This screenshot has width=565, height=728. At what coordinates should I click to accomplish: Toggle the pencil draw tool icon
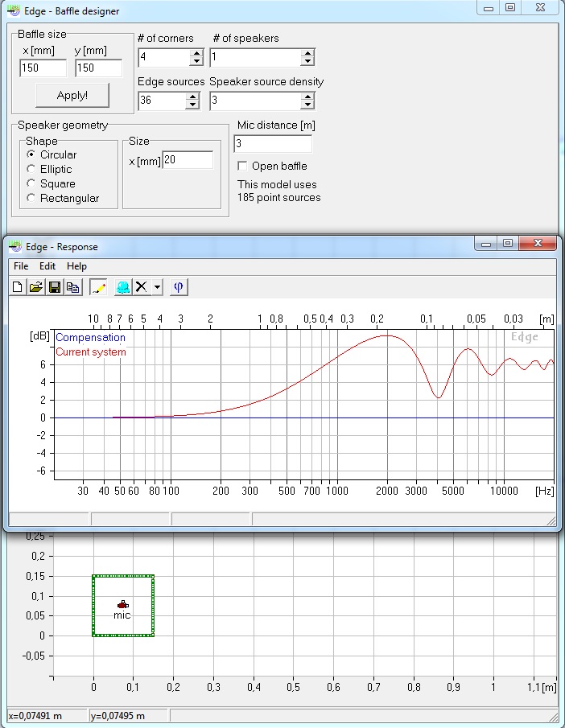(x=98, y=287)
